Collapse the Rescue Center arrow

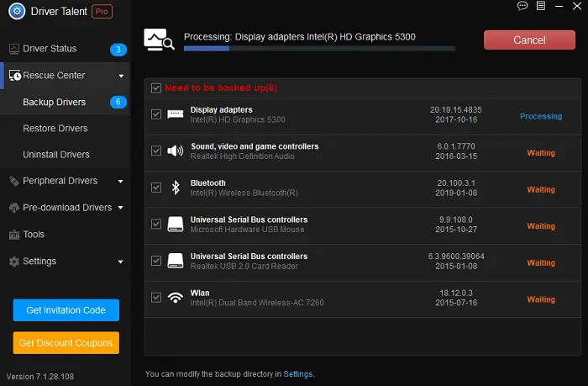click(x=121, y=76)
